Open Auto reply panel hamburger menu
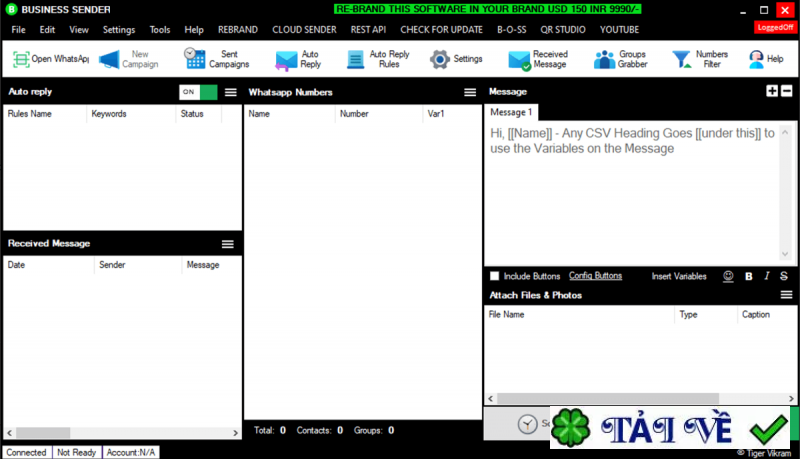800x459 pixels. click(x=231, y=92)
